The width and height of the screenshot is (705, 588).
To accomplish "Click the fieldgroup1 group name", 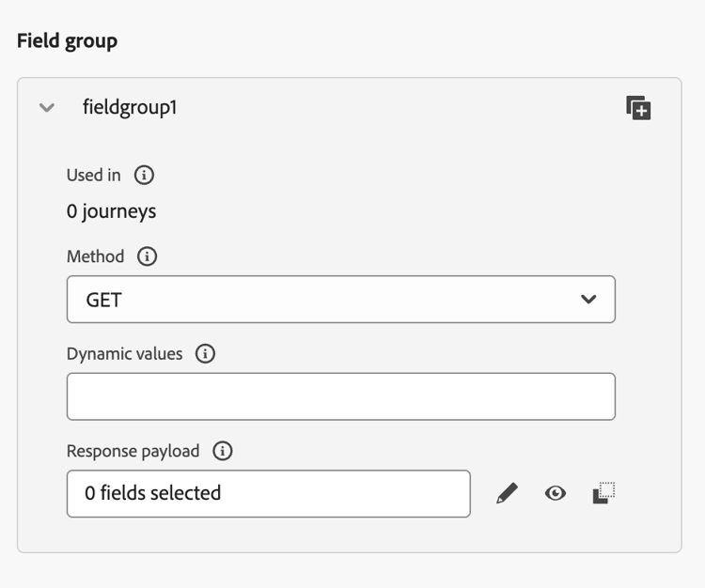I will pyautogui.click(x=130, y=108).
